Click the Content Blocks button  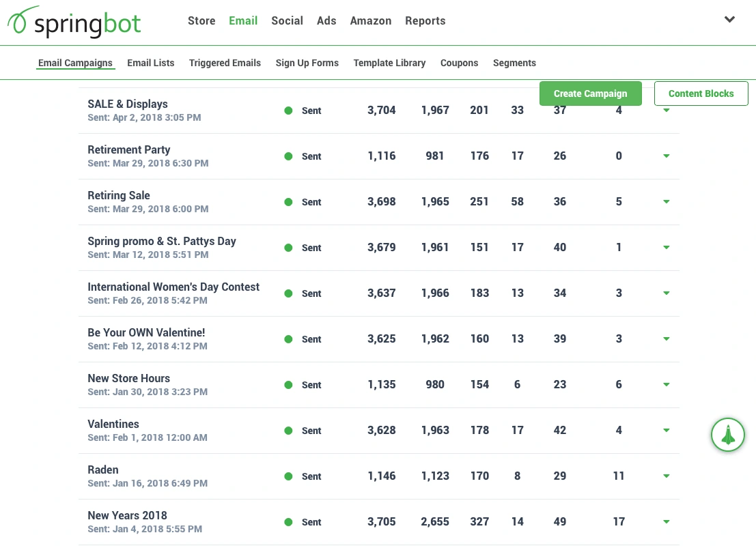701,93
